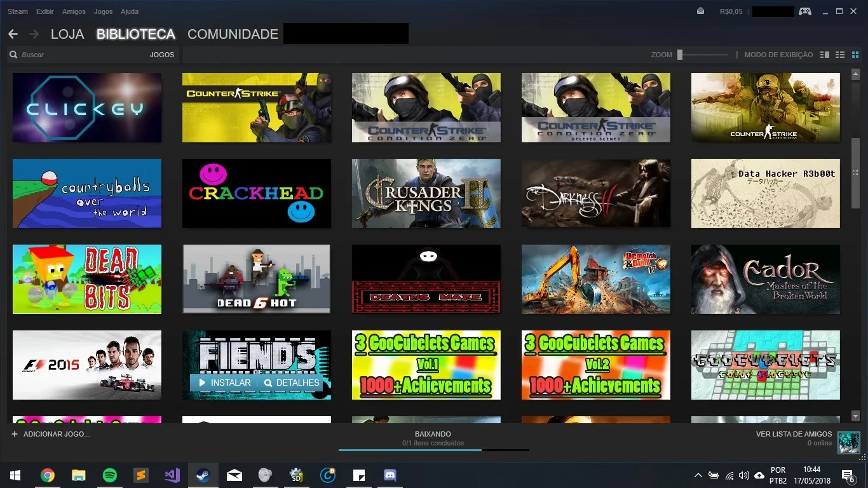Open the Jogos menu
The width and height of the screenshot is (868, 488).
pos(103,11)
